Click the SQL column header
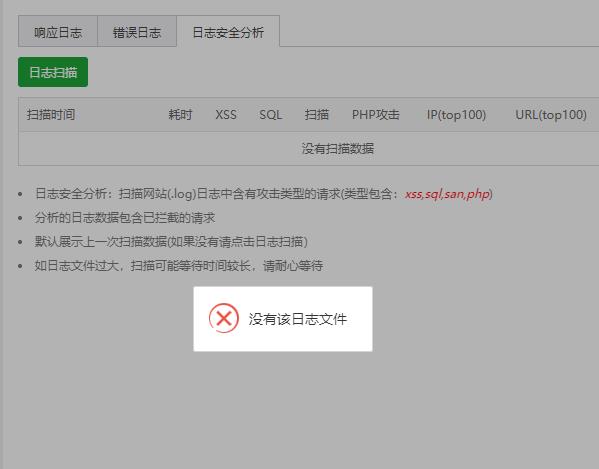 tap(270, 115)
